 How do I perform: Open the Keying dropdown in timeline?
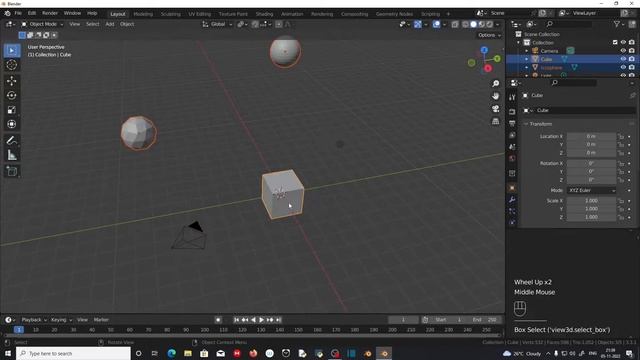point(61,320)
